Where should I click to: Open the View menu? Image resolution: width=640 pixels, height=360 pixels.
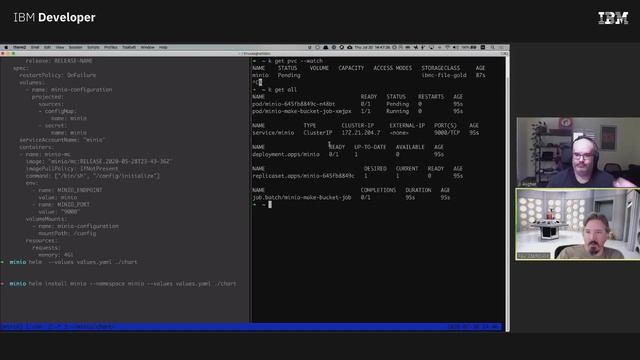(60, 47)
